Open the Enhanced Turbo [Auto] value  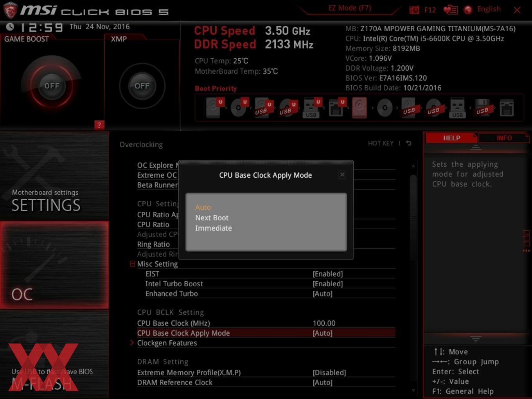click(323, 293)
